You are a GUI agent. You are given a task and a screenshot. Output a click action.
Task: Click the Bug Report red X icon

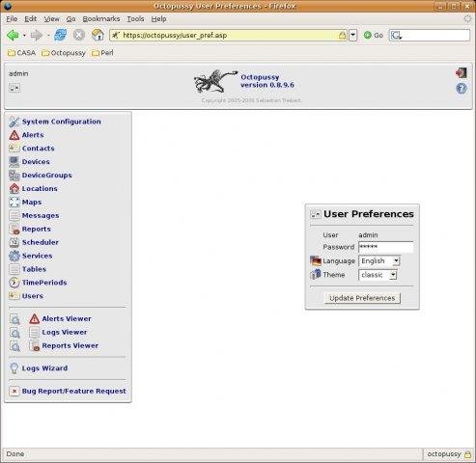pyautogui.click(x=14, y=392)
